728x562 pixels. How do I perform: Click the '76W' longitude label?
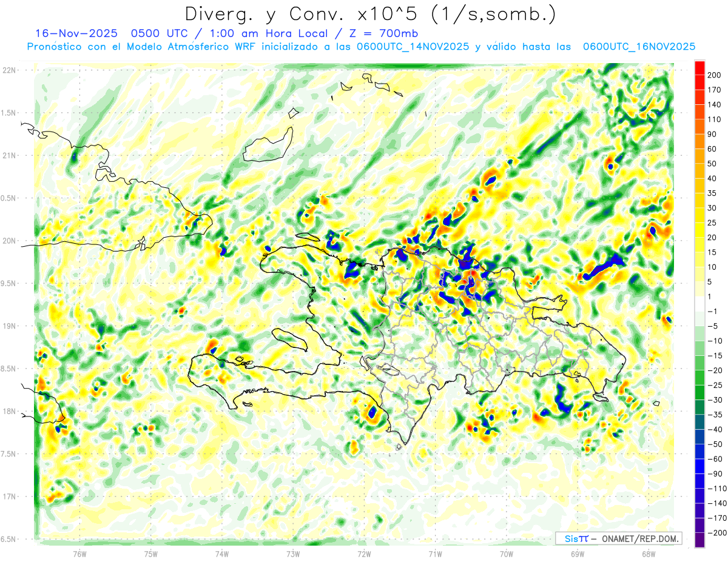(x=79, y=554)
